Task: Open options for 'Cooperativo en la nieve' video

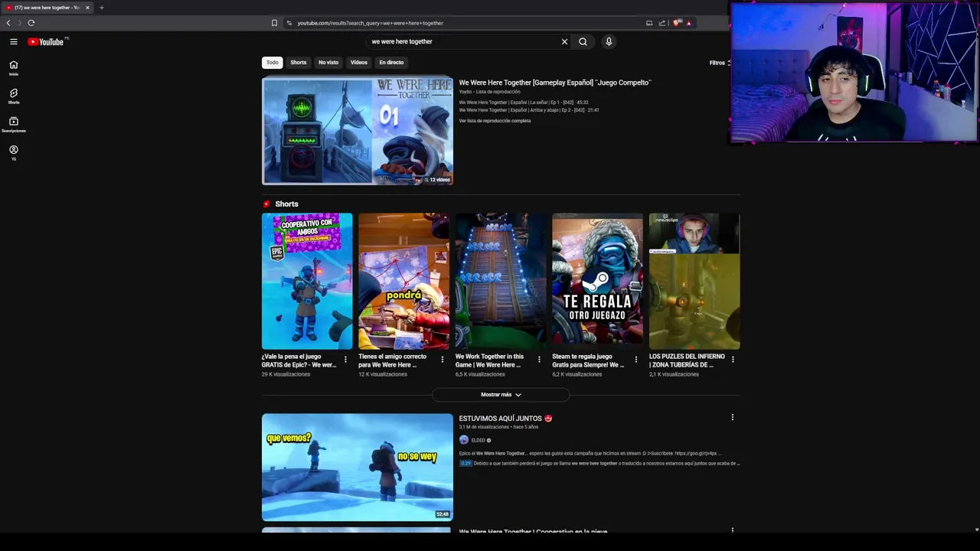Action: click(x=733, y=530)
